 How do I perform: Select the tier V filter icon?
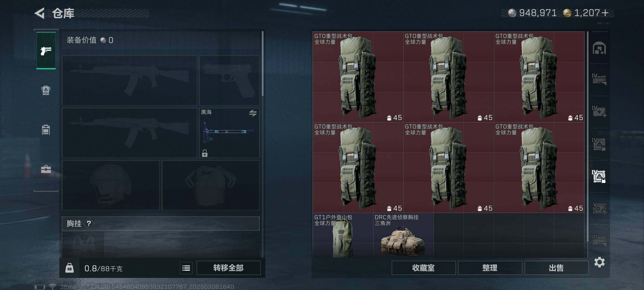(x=599, y=208)
